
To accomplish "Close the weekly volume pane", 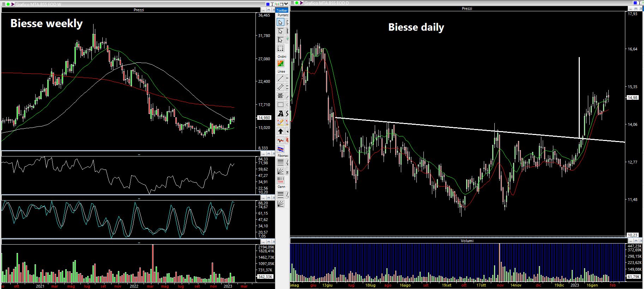I will coord(273,241).
